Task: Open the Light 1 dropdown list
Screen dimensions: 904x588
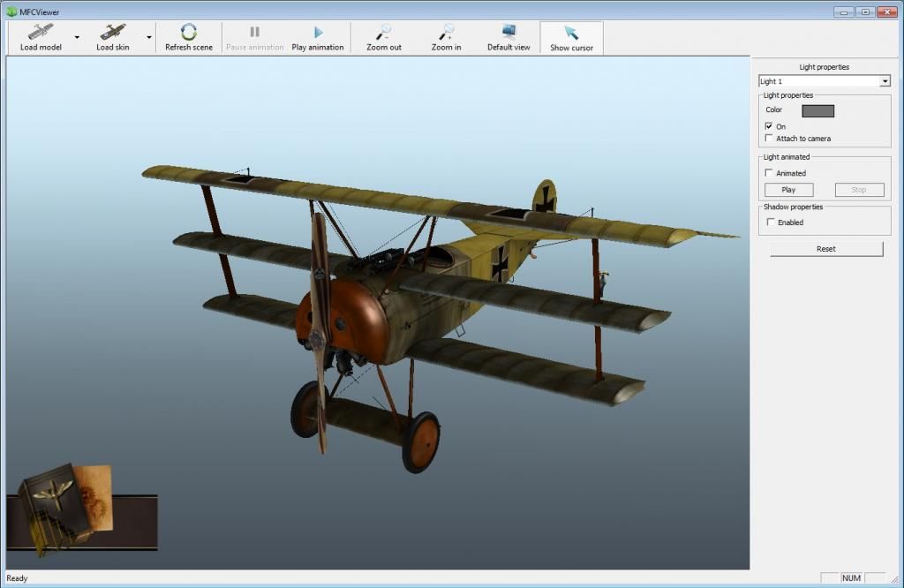Action: (885, 81)
